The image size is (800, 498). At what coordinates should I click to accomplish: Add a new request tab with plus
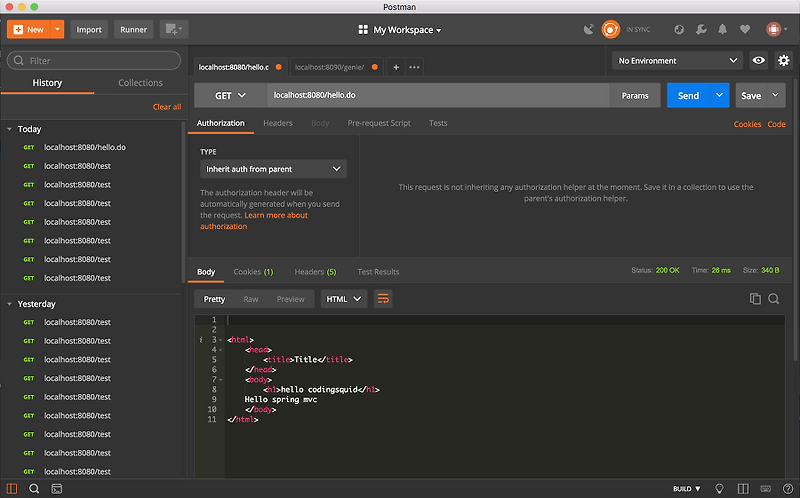coord(395,67)
